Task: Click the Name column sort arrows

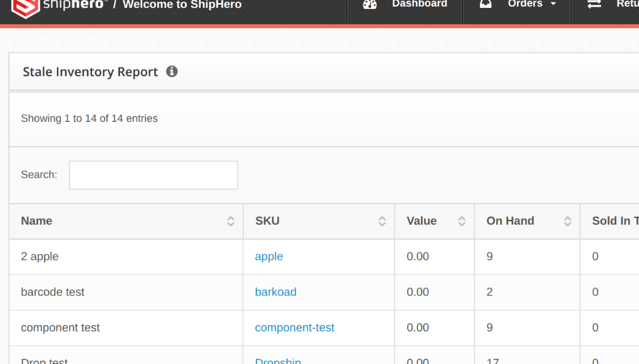Action: tap(231, 221)
